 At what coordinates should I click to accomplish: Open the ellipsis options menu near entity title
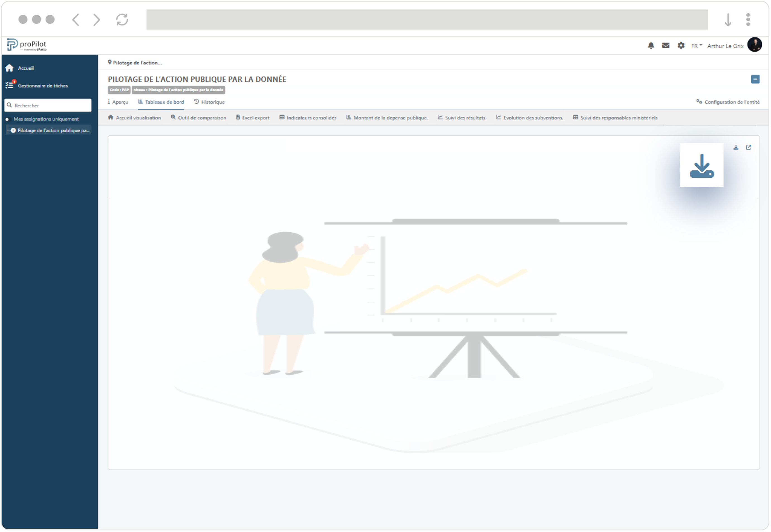coord(755,79)
